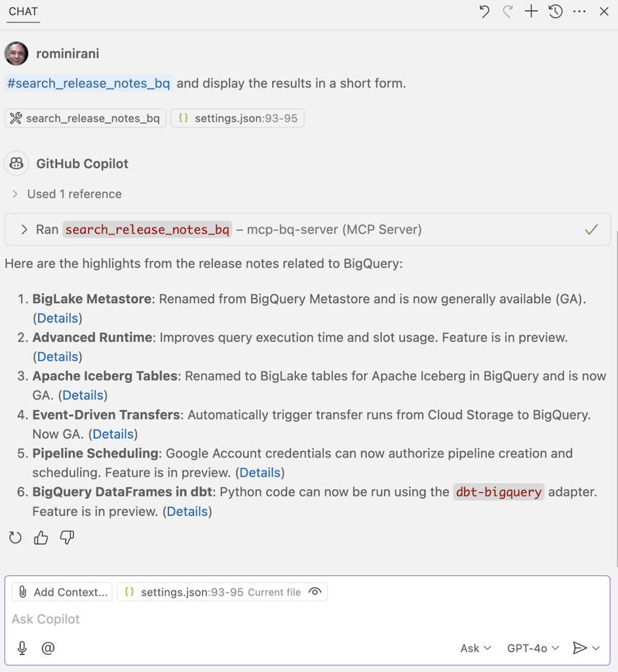Start a new chat session
Screen dimensions: 618x672
click(x=531, y=12)
